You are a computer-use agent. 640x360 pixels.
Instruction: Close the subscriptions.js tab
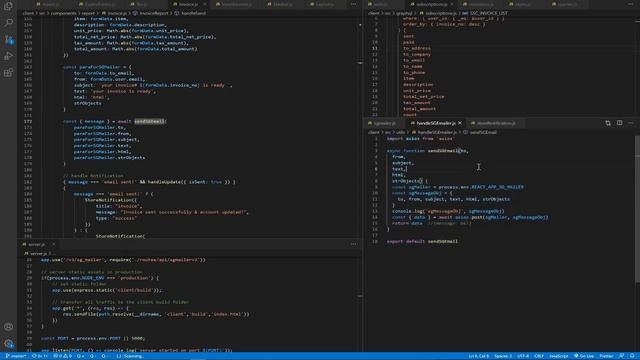(452, 4)
